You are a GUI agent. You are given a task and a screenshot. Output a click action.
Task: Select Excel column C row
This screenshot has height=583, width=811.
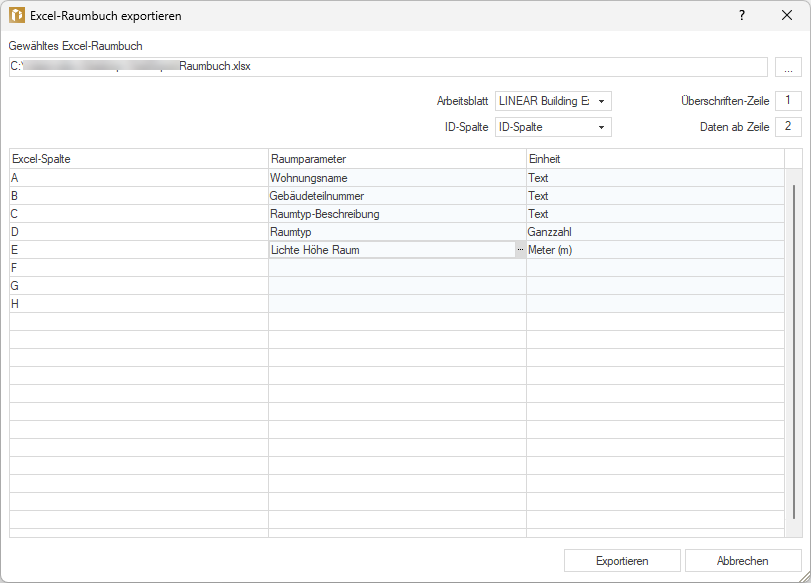coord(139,214)
